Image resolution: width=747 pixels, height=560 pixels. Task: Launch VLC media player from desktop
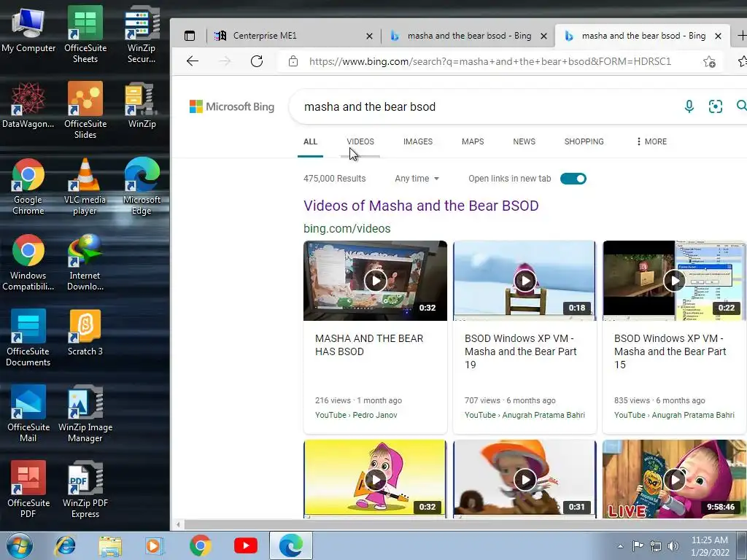tap(85, 187)
